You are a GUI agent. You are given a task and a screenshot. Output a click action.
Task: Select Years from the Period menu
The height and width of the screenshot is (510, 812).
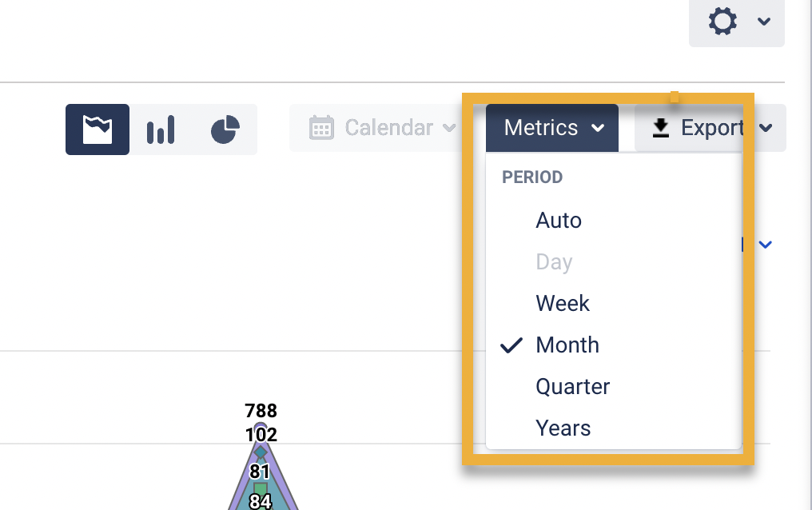click(x=563, y=428)
